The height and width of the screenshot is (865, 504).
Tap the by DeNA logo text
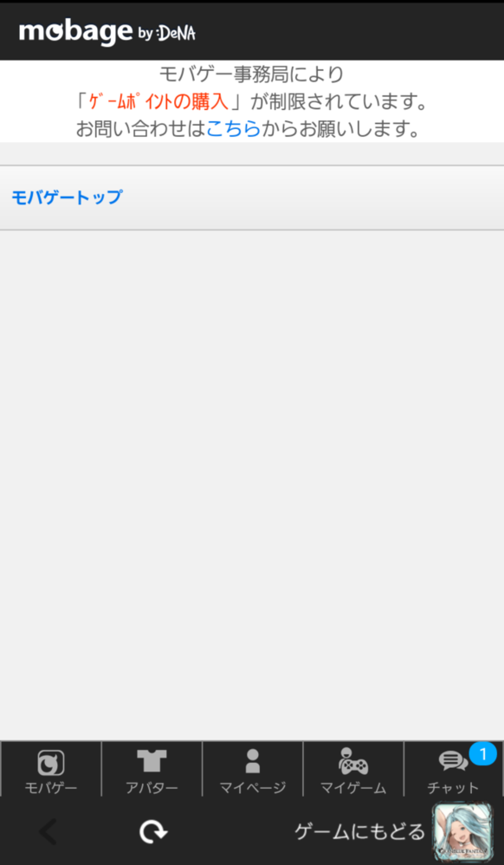(x=167, y=34)
